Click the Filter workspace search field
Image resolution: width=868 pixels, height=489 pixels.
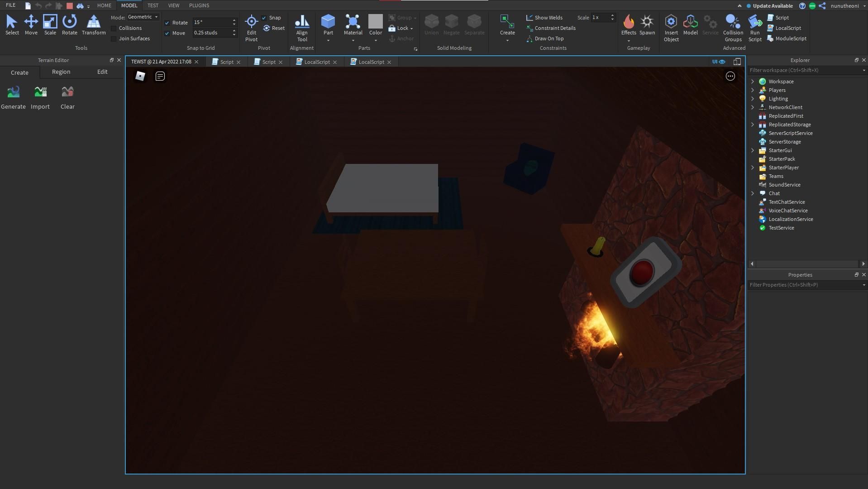click(x=806, y=70)
